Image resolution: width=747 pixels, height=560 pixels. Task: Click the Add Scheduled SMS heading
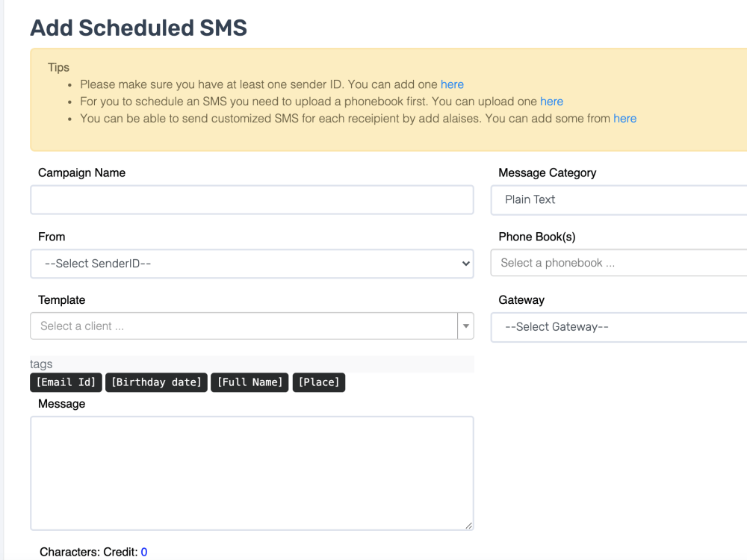point(139,28)
